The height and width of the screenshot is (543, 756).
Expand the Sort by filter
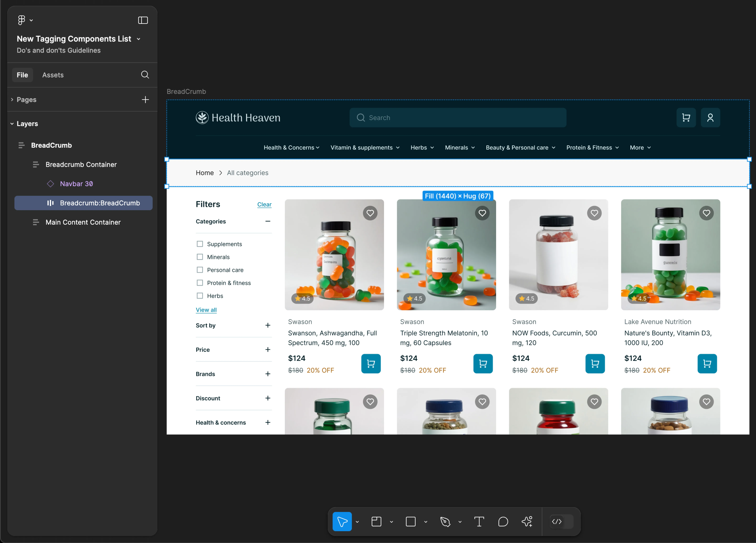point(268,325)
